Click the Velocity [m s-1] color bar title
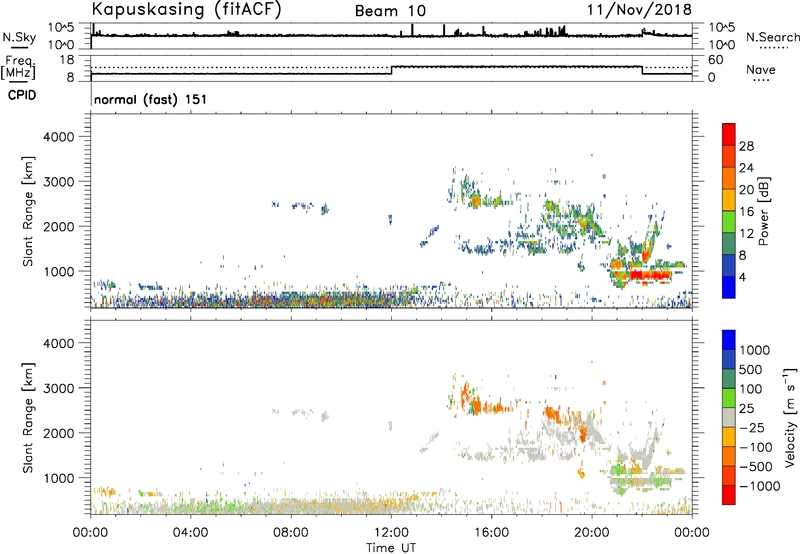This screenshot has width=800, height=554. [x=790, y=417]
